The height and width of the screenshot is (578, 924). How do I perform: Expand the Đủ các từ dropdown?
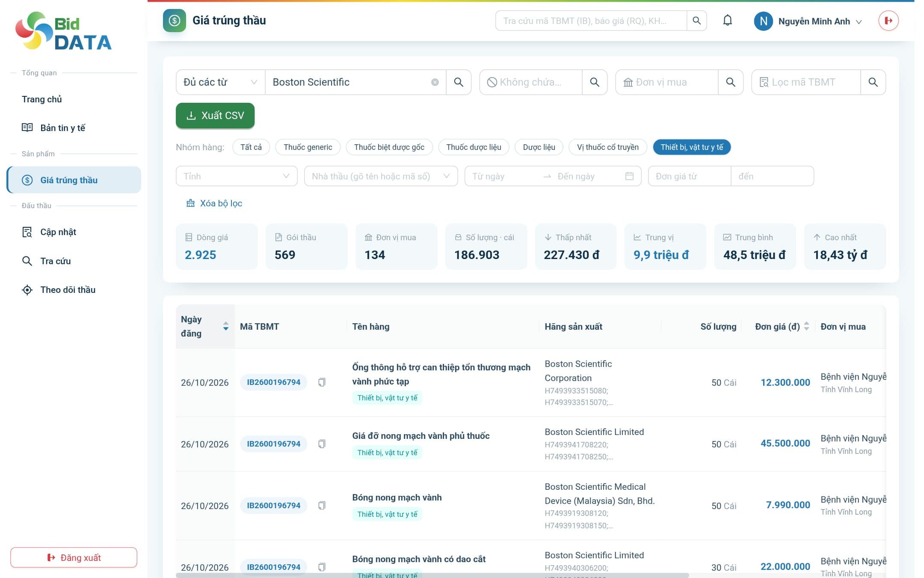point(220,82)
